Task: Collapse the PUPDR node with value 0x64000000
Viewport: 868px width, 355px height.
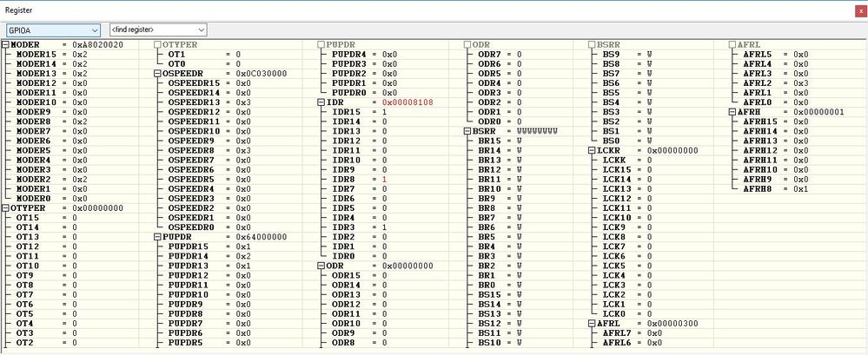Action: pos(157,237)
